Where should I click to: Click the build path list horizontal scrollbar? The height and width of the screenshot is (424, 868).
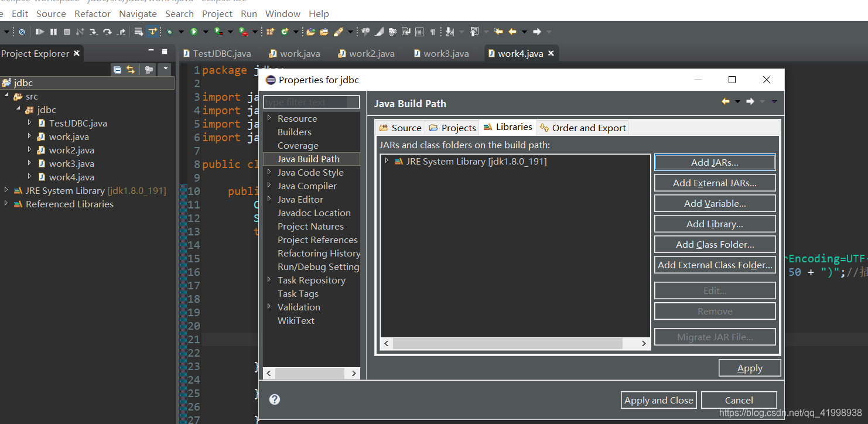(x=515, y=344)
